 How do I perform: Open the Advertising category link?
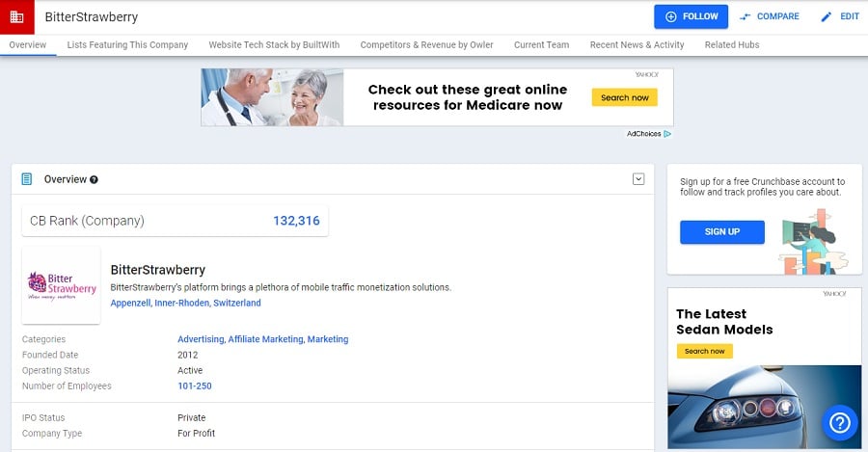pyautogui.click(x=201, y=339)
